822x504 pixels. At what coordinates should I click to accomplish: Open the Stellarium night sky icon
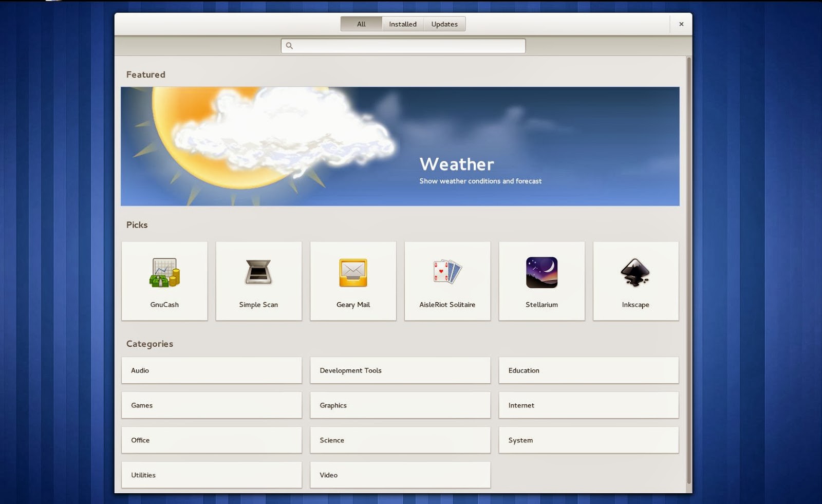pyautogui.click(x=541, y=272)
